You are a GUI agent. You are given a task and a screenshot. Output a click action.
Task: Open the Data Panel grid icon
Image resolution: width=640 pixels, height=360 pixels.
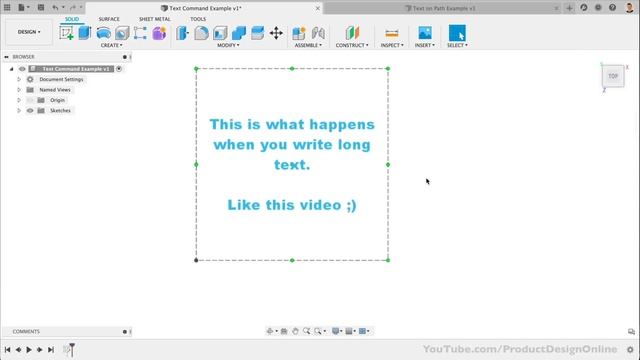7,8
